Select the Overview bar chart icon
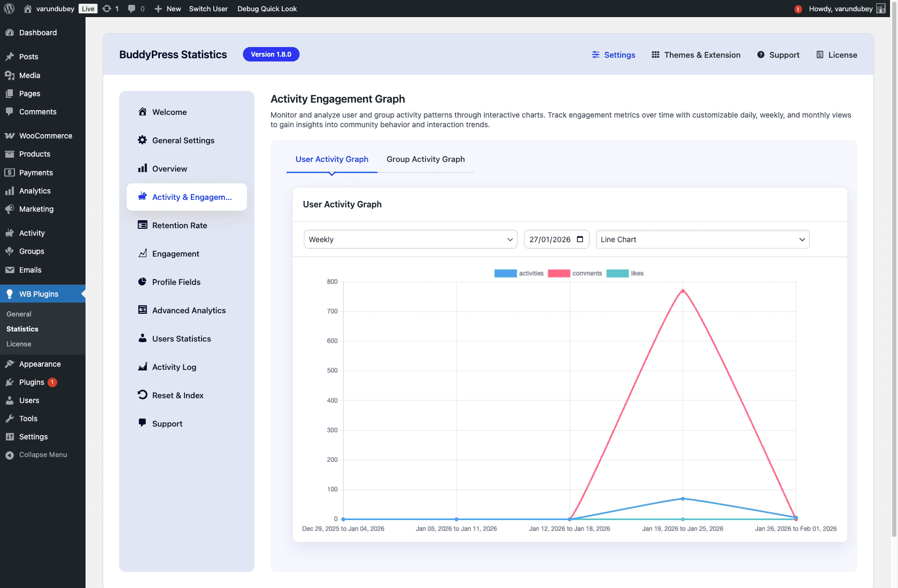This screenshot has height=588, width=898. tap(142, 168)
